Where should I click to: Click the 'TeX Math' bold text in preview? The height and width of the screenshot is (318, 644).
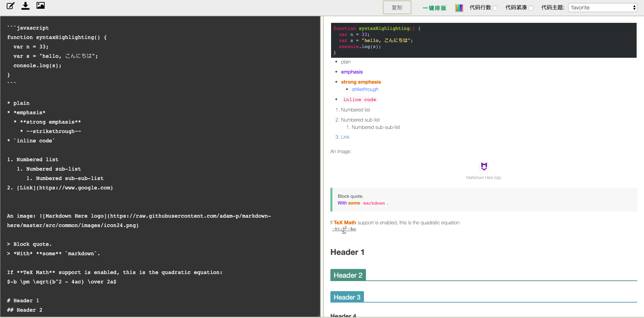tap(345, 223)
